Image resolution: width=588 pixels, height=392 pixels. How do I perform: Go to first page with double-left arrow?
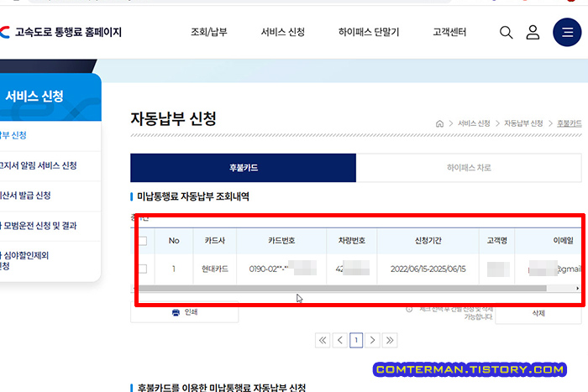click(x=323, y=340)
